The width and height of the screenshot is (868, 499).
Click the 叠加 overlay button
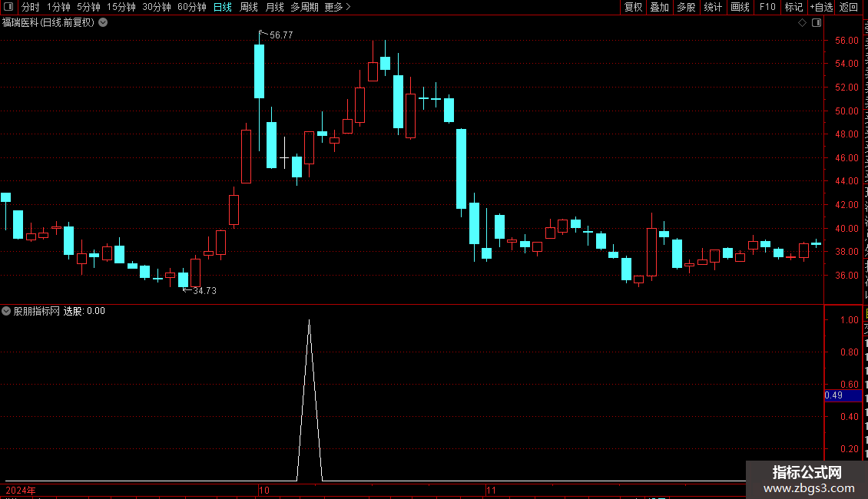tap(659, 7)
